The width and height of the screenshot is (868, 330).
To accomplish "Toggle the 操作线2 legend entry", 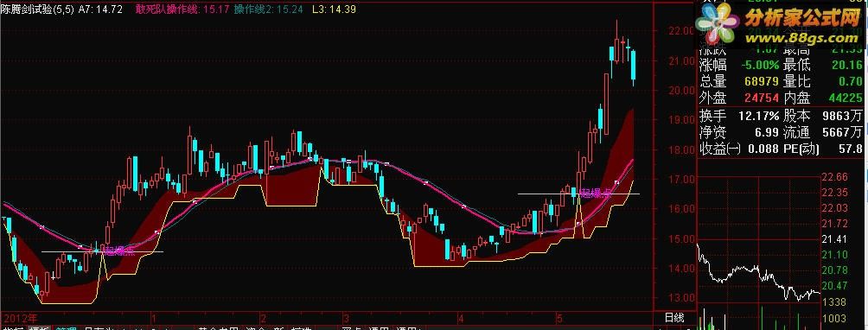I will (x=252, y=10).
